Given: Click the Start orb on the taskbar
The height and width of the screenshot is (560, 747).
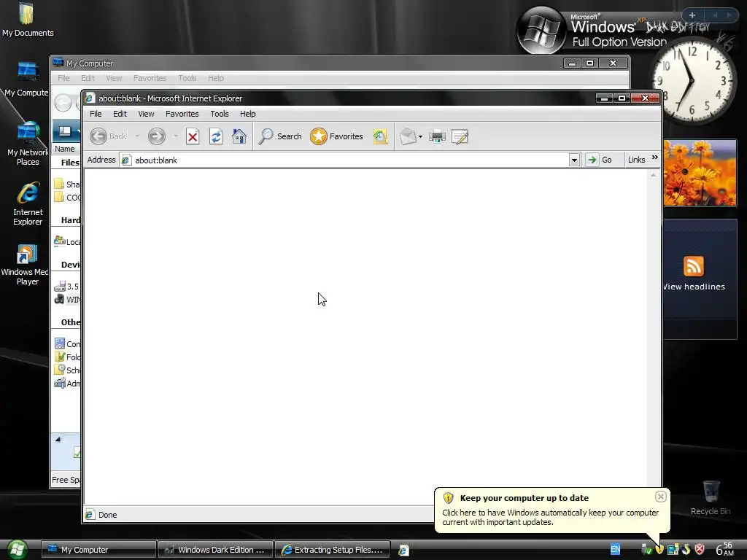Looking at the screenshot, I should tap(17, 550).
